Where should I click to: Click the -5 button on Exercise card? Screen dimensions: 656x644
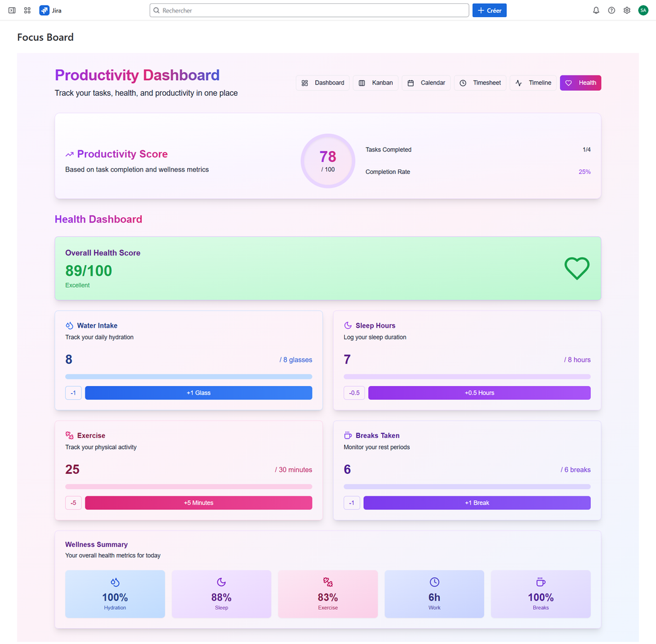pyautogui.click(x=73, y=502)
